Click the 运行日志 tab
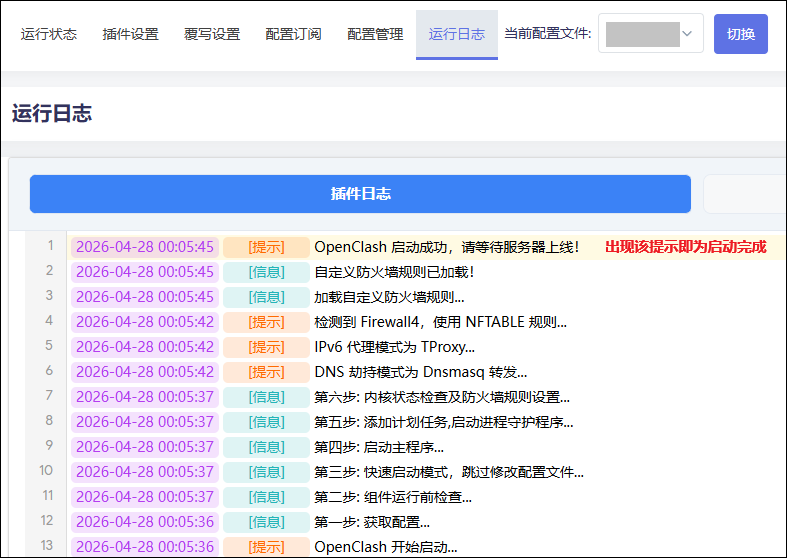This screenshot has width=787, height=558. [457, 34]
